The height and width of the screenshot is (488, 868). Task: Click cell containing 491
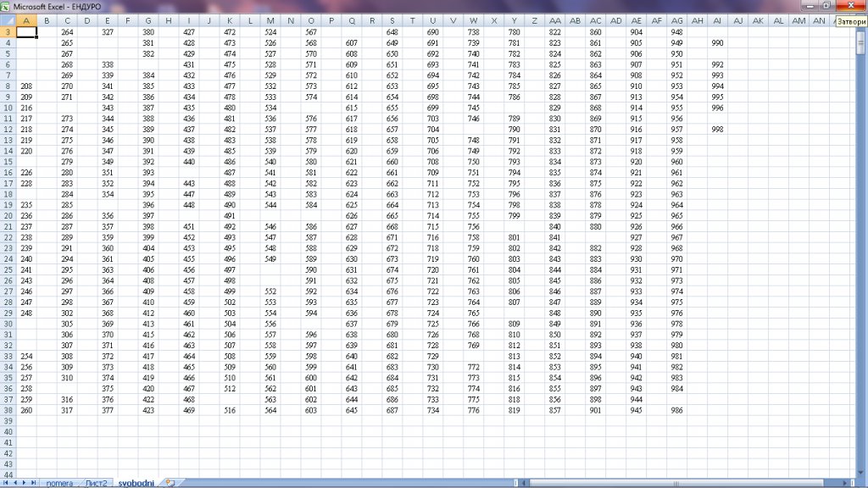click(230, 216)
